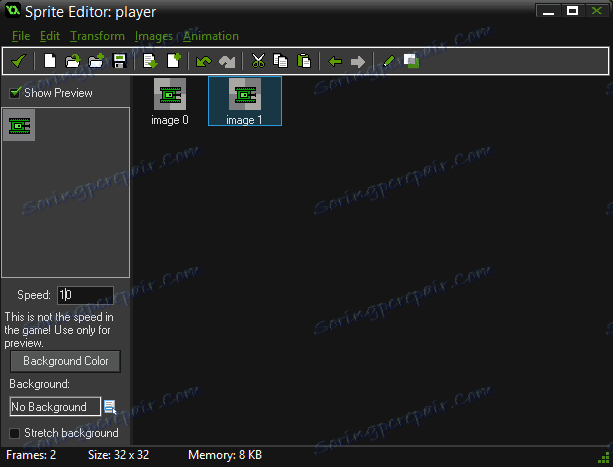
Task: Open the Images menu
Action: pyautogui.click(x=154, y=36)
